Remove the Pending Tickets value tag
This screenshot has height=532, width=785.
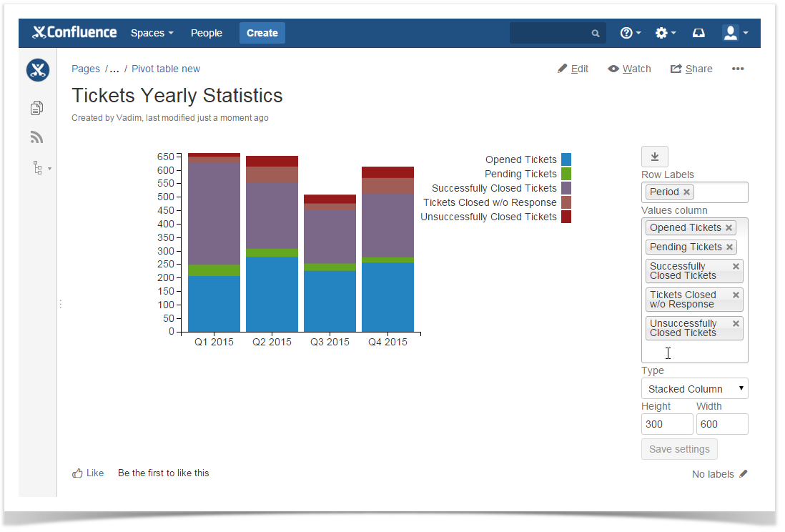point(729,247)
